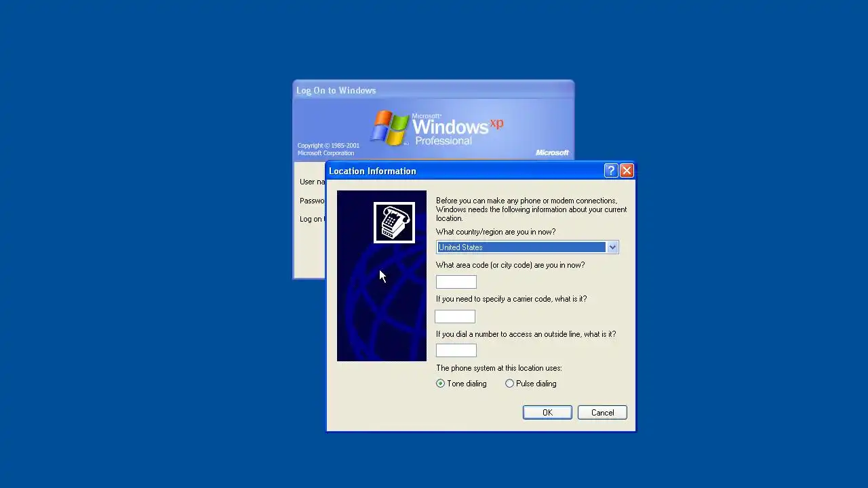Click the outside line question label
The height and width of the screenshot is (488, 868).
pyautogui.click(x=526, y=334)
